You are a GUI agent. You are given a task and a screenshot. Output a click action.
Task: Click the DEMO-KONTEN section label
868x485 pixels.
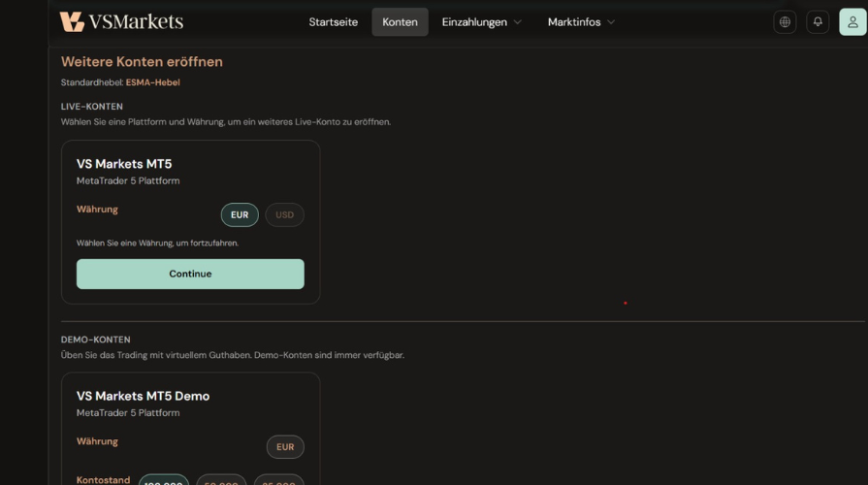pyautogui.click(x=95, y=339)
